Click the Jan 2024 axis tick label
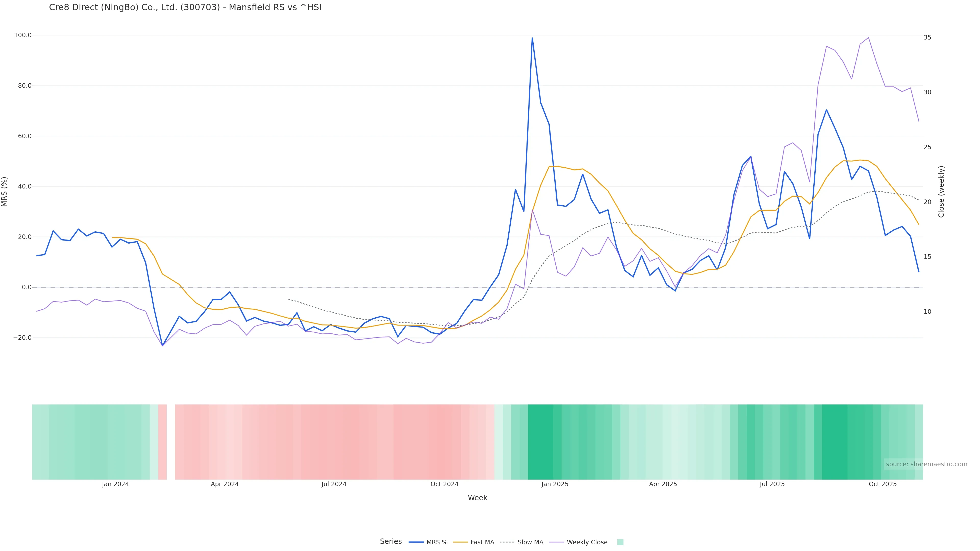 (x=115, y=484)
